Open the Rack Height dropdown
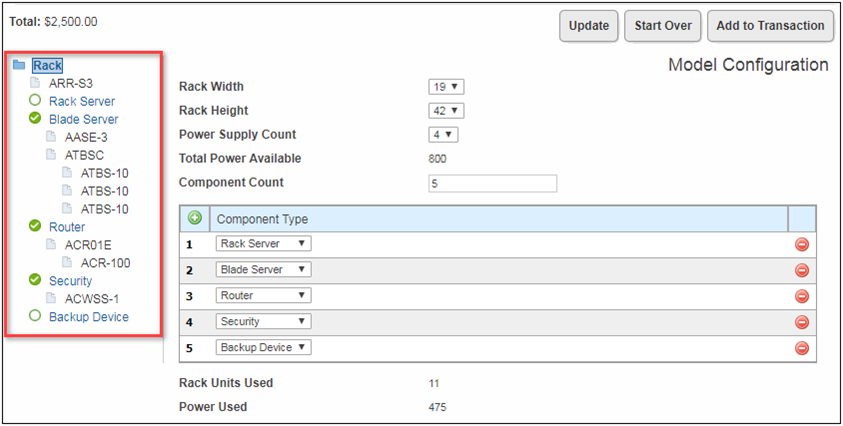The image size is (843, 426). [447, 111]
